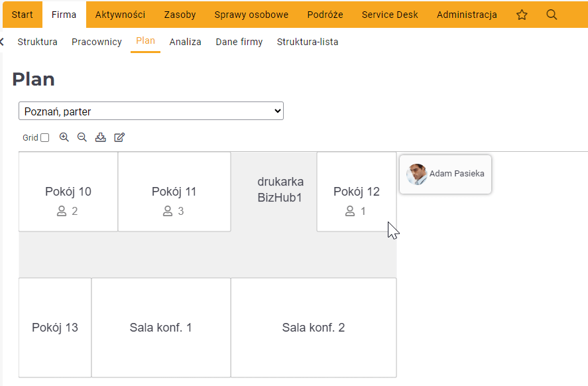Select the Pokój 12 room

tap(357, 192)
